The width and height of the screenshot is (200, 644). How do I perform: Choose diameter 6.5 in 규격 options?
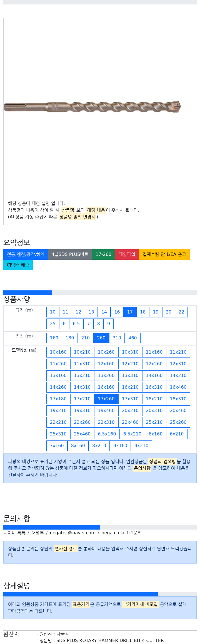pos(76,324)
